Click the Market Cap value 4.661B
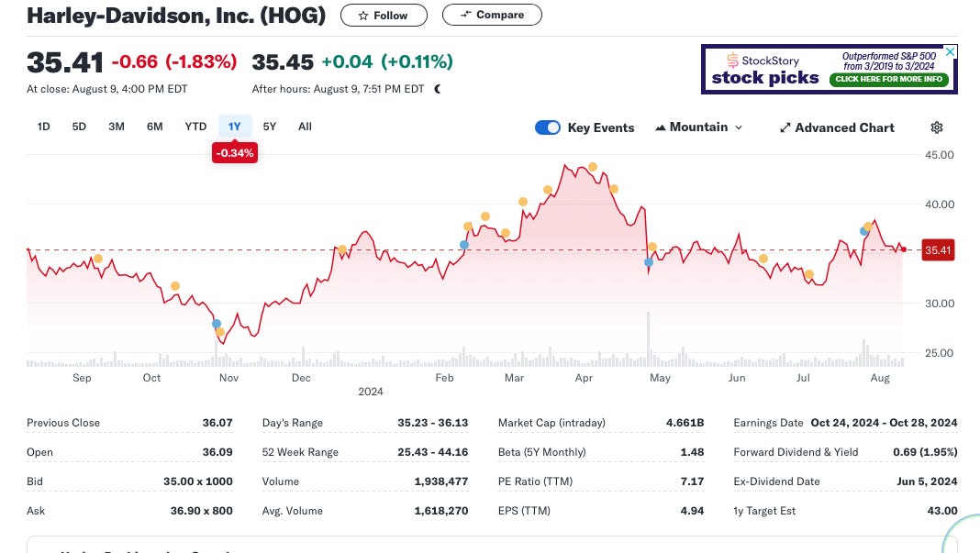The height and width of the screenshot is (553, 980). click(685, 423)
